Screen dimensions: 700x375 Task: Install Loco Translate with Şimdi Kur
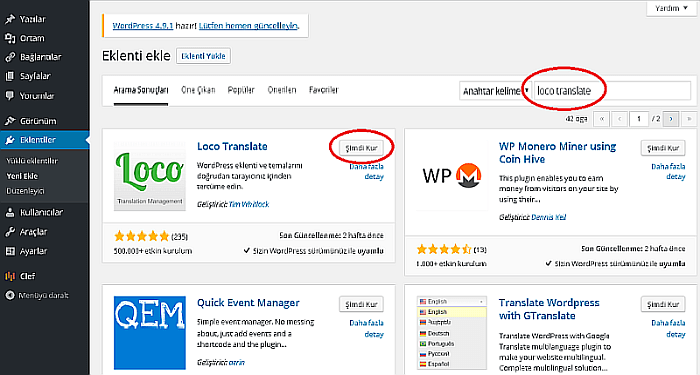(361, 148)
